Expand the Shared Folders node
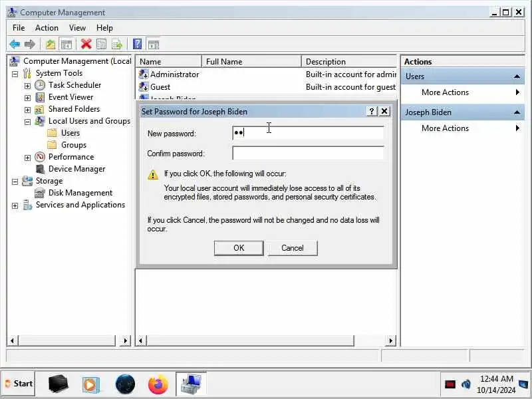Viewport: 532px width, 399px height. (27, 110)
